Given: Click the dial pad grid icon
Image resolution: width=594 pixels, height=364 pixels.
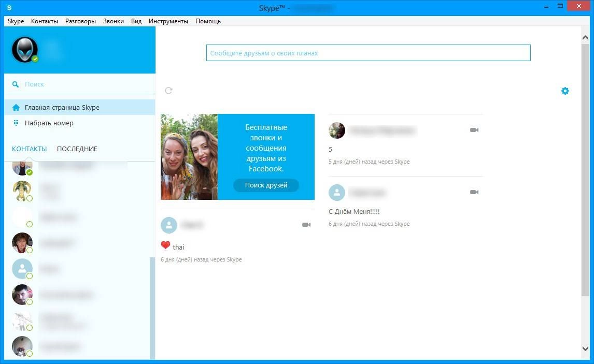Looking at the screenshot, I should [16, 123].
